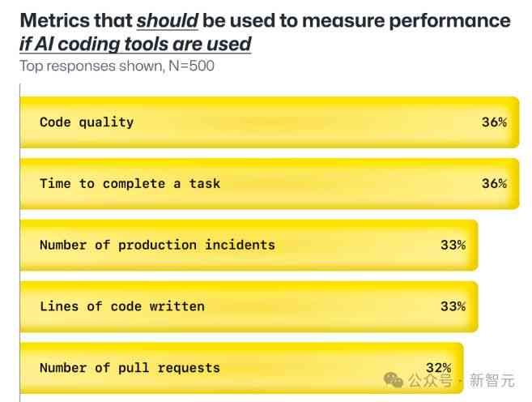Click the 新智元 watermark text
532x402 pixels.
coord(492,380)
